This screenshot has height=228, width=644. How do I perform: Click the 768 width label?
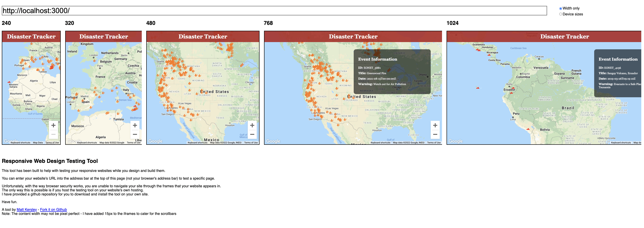[x=268, y=23]
